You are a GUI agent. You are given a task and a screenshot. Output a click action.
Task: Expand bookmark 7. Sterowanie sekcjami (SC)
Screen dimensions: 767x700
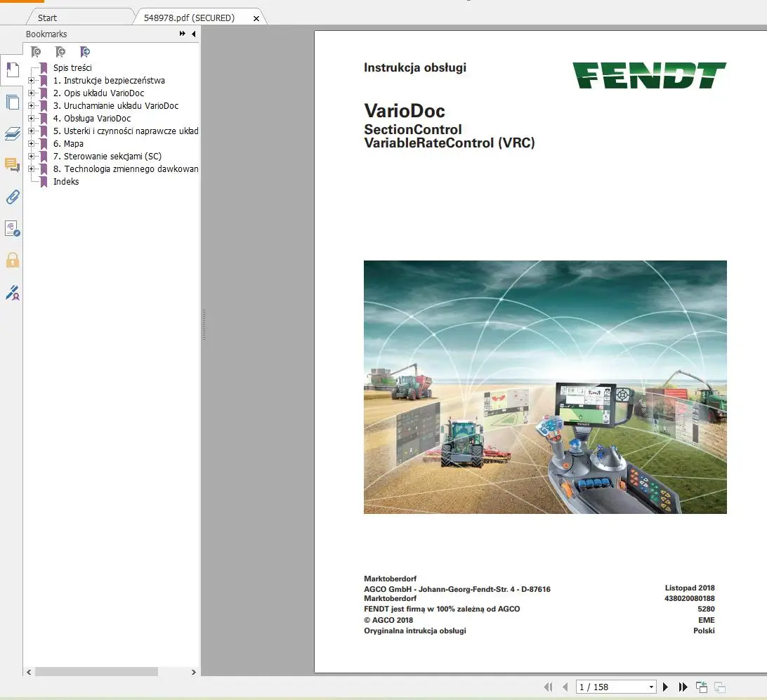32,157
